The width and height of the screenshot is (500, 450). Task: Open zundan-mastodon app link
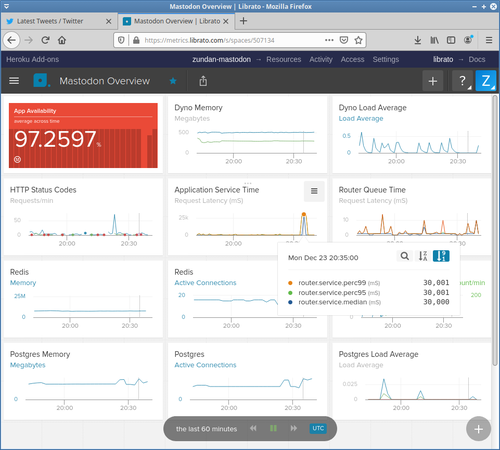click(x=221, y=59)
